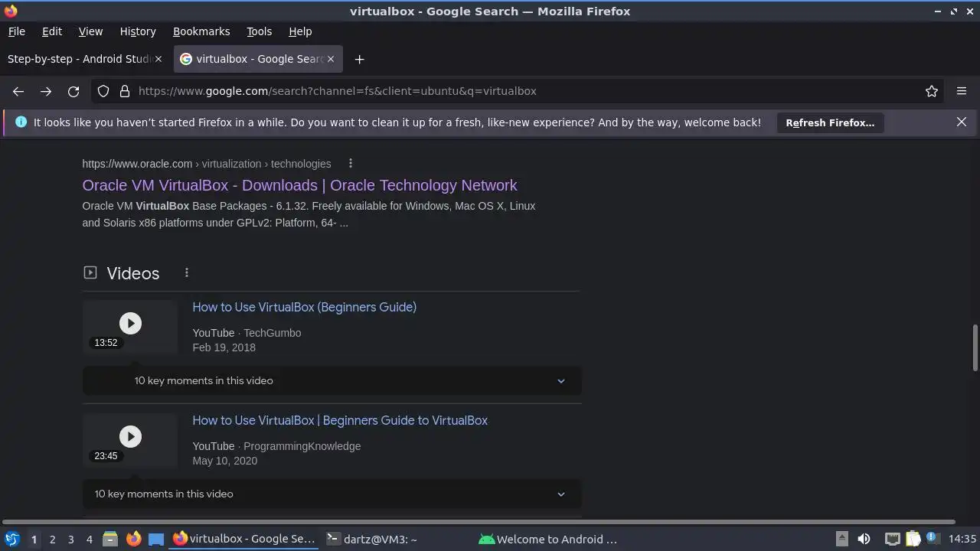Switch to workspace 2
Image resolution: width=980 pixels, height=551 pixels.
click(x=52, y=540)
